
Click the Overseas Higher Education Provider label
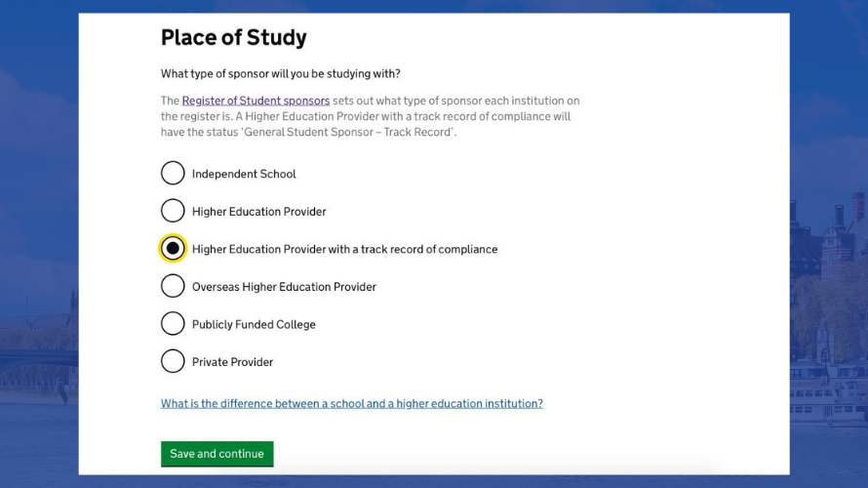(x=284, y=287)
